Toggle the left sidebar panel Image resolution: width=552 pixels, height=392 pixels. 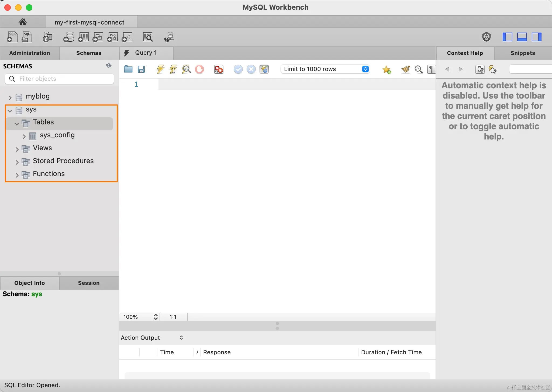pyautogui.click(x=508, y=37)
